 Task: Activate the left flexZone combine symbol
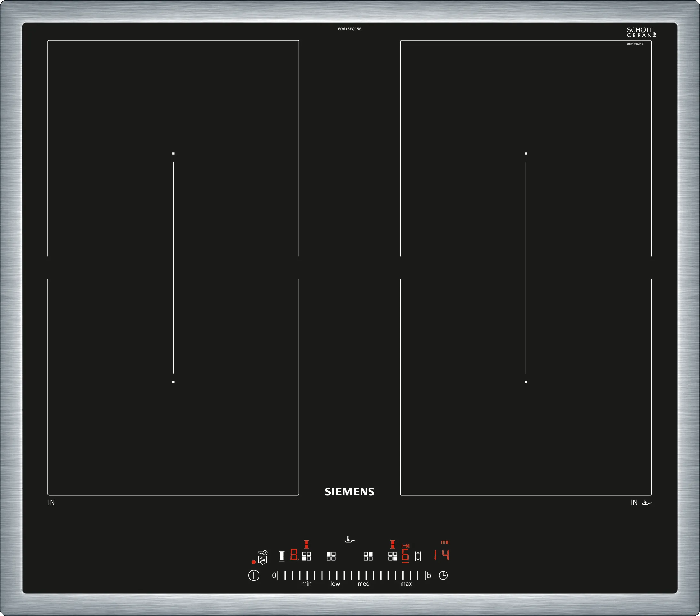(x=282, y=556)
